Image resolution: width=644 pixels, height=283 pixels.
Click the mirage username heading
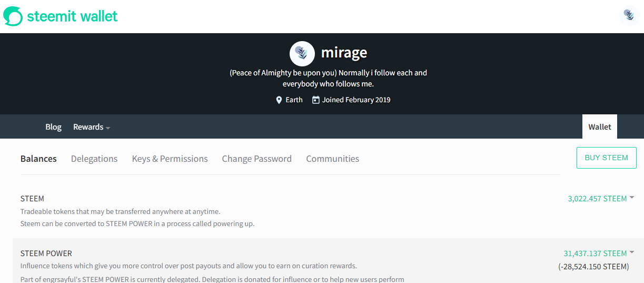pos(344,53)
